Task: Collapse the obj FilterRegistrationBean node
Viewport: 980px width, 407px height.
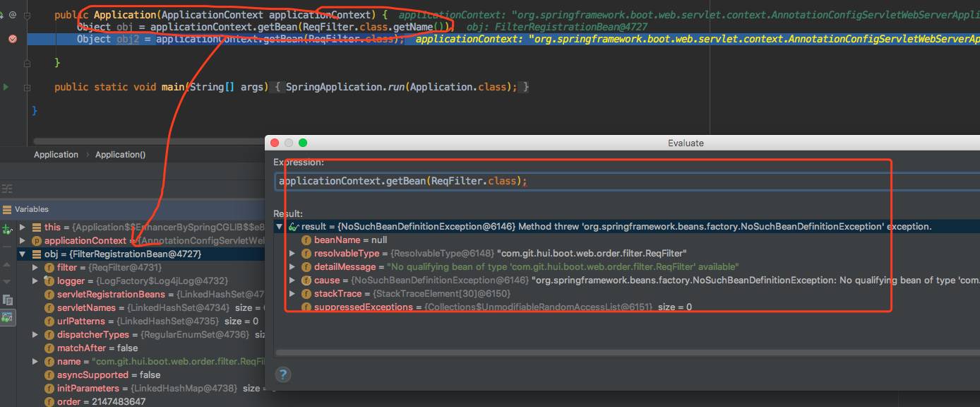Action: 23,254
